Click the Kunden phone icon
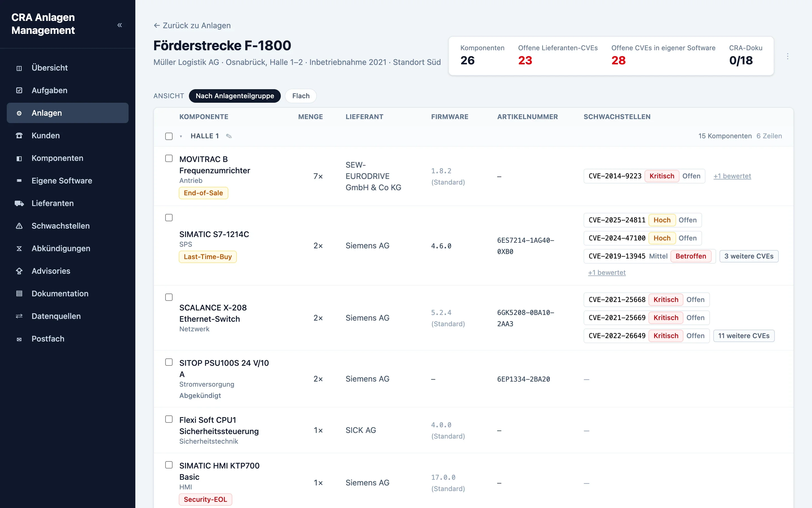This screenshot has width=812, height=508. click(x=19, y=136)
